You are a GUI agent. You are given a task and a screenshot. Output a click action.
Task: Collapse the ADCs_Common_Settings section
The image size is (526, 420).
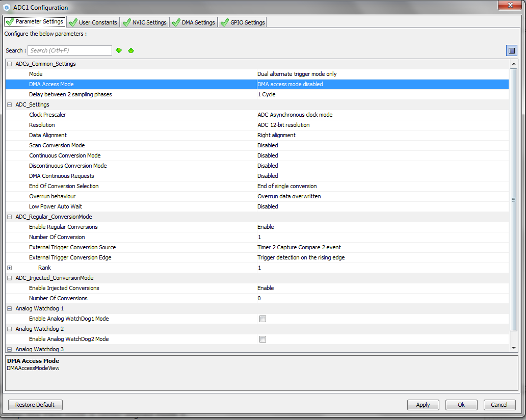click(8, 63)
